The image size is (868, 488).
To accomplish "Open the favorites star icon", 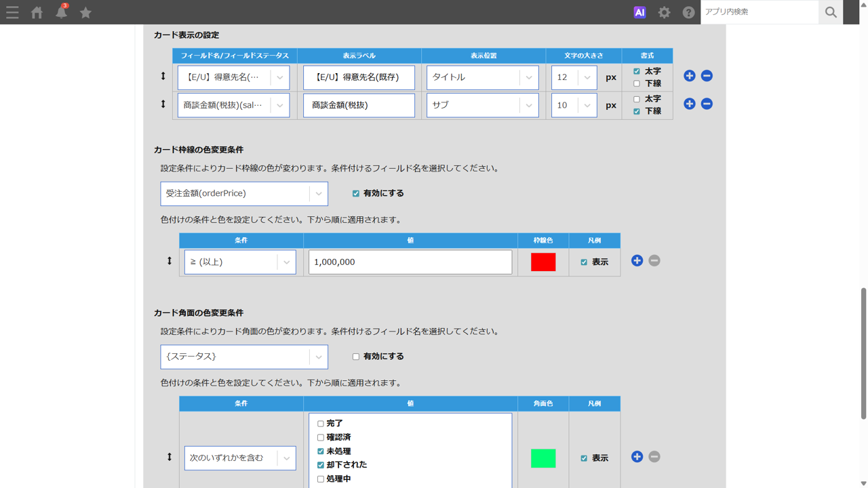I will [x=85, y=12].
